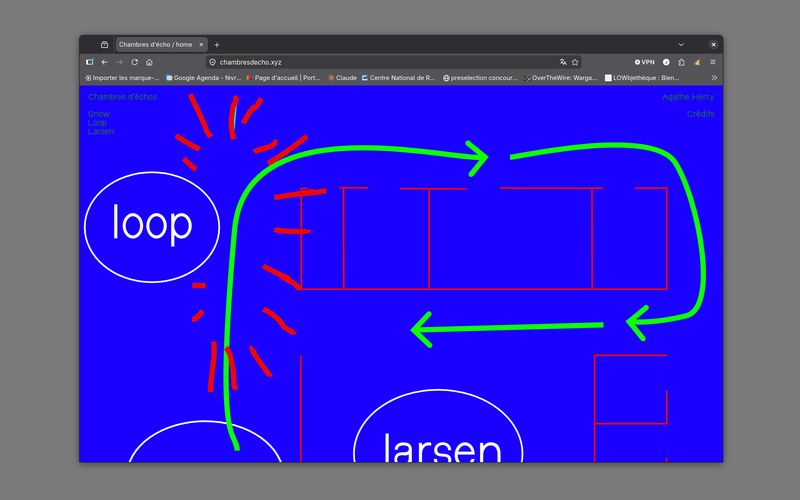Viewport: 800px width, 500px height.
Task: Open the extensions icon in toolbar
Action: click(x=681, y=62)
